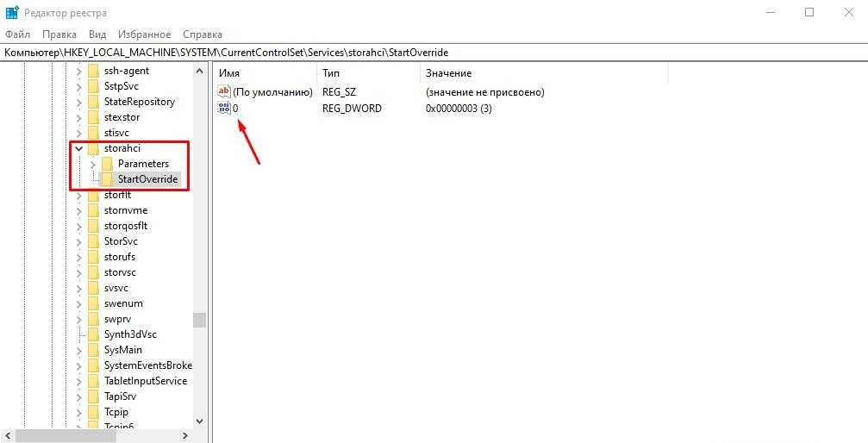Expand the Parameters subkey chevron
This screenshot has height=443, width=868.
pyautogui.click(x=93, y=164)
